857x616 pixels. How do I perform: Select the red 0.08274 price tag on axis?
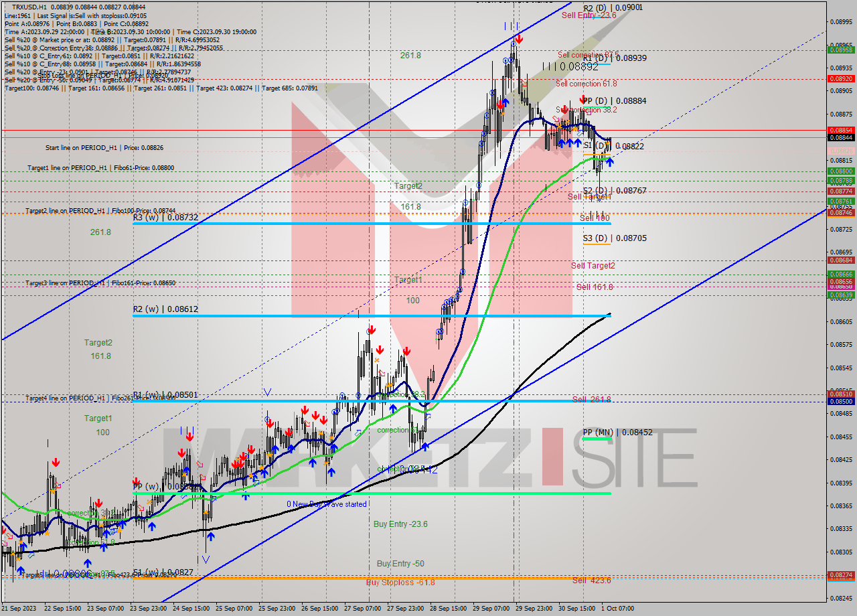(x=841, y=574)
